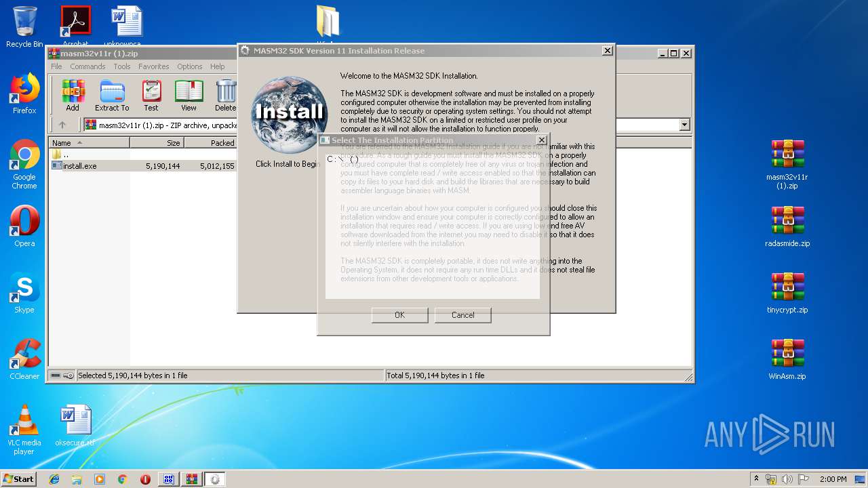Image resolution: width=868 pixels, height=488 pixels.
Task: Open the Windows Start menu
Action: point(19,479)
